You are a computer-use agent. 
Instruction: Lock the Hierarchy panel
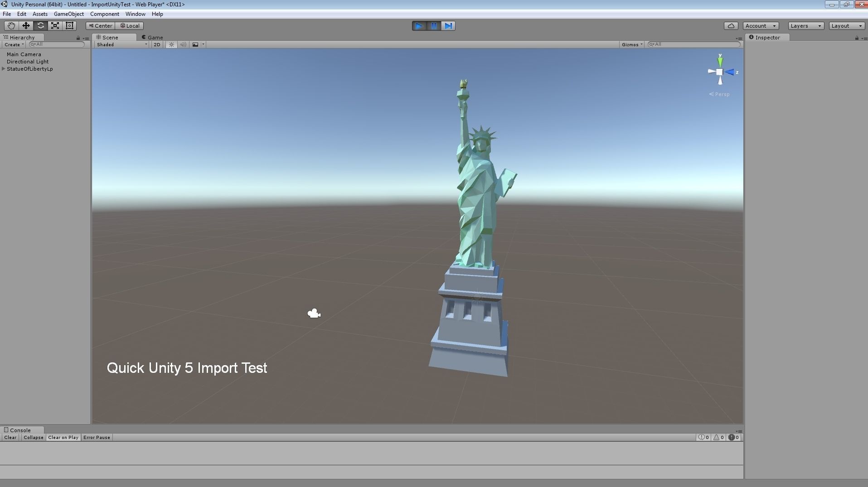[x=78, y=38]
